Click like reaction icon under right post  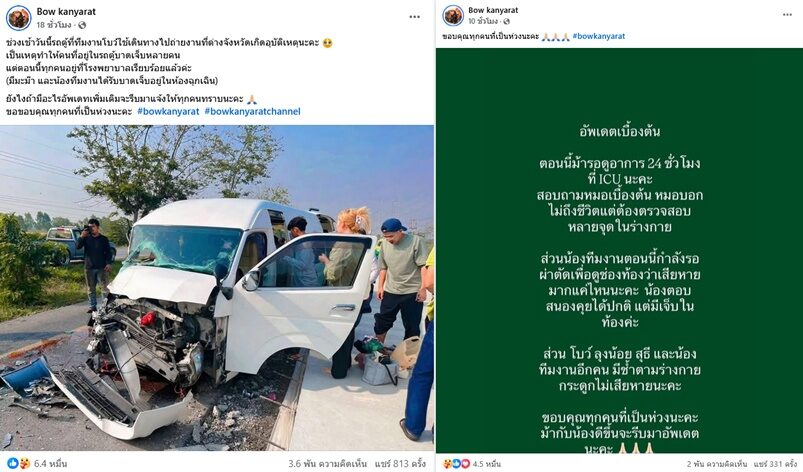(x=456, y=463)
